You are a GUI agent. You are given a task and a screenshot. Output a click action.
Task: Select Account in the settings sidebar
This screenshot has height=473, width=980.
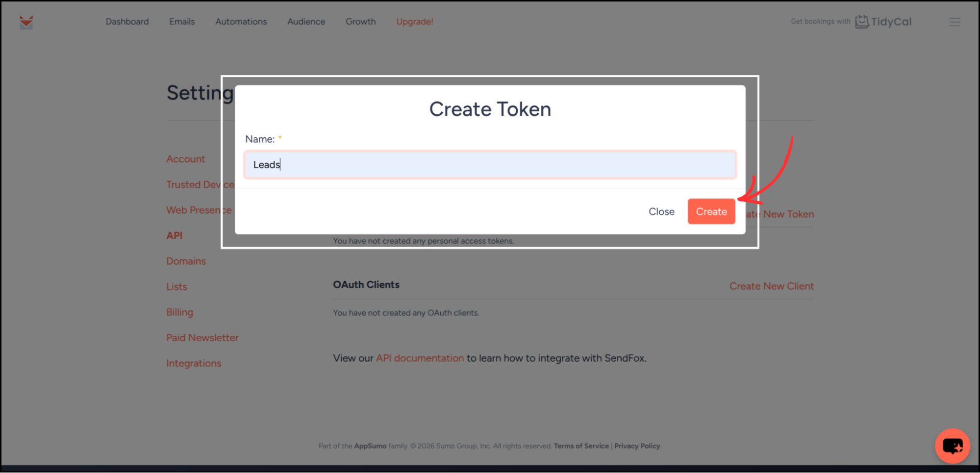(185, 159)
